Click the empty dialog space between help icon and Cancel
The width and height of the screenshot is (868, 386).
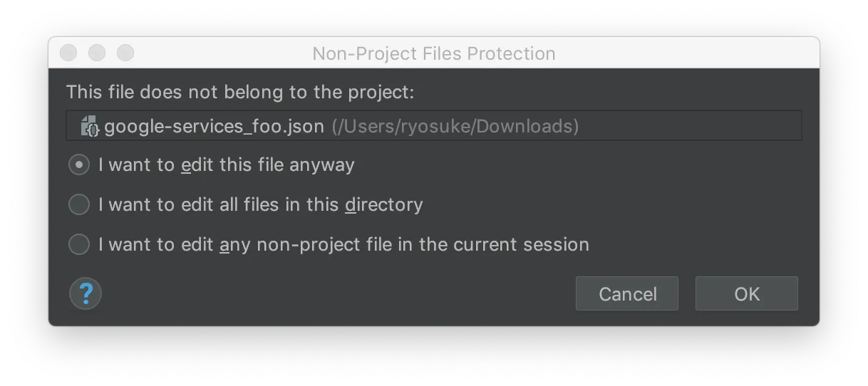(335, 293)
